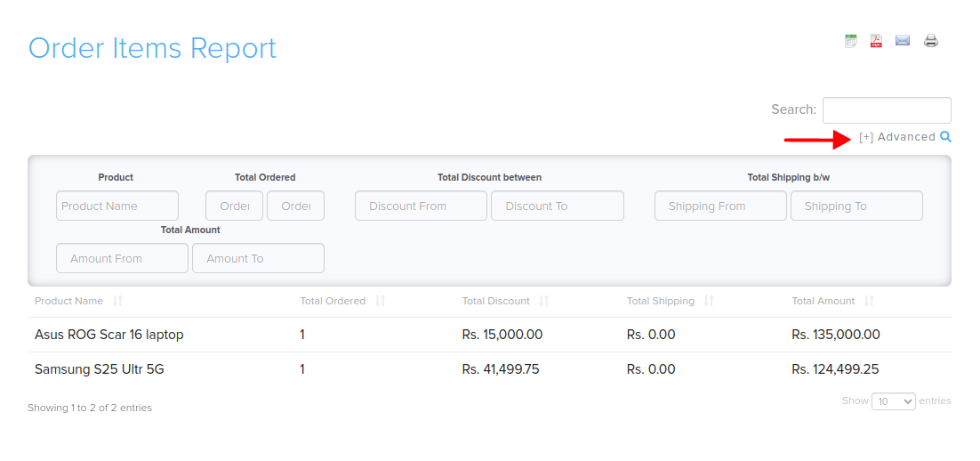Click total amount Rs. 135,000.00
This screenshot has height=461, width=980.
tap(836, 335)
